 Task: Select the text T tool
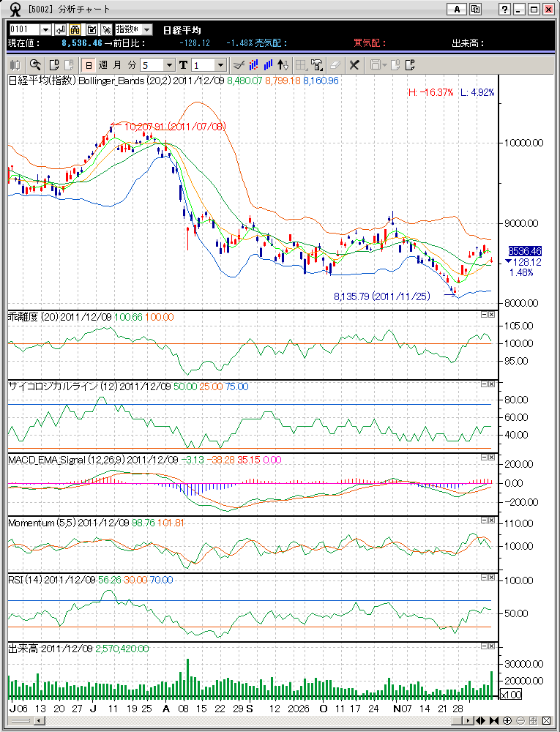coord(183,64)
